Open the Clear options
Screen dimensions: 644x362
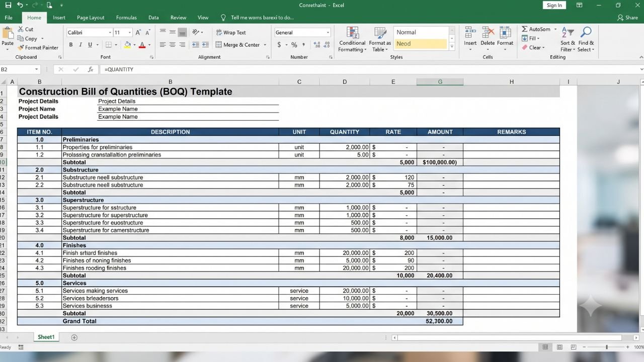533,48
